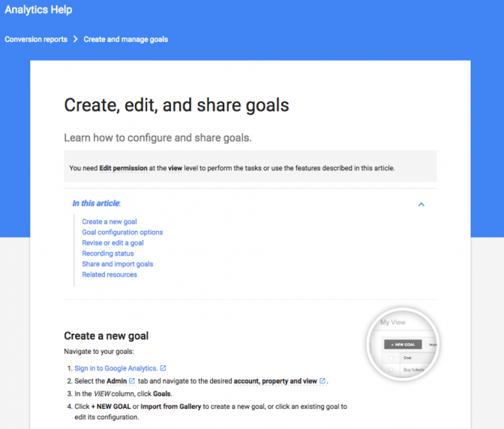Click the Analytics Help header title
Screen dimensions: 504x429
[x=38, y=10]
